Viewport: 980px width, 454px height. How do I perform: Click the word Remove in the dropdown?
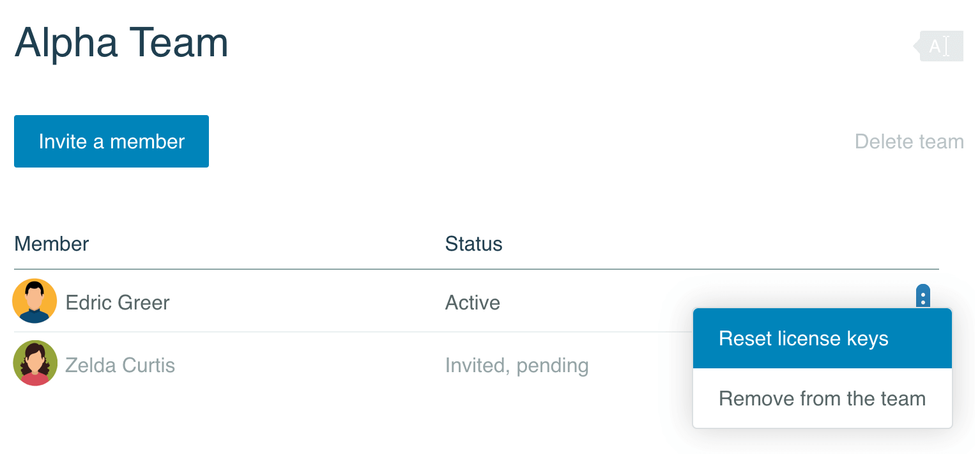coord(754,398)
